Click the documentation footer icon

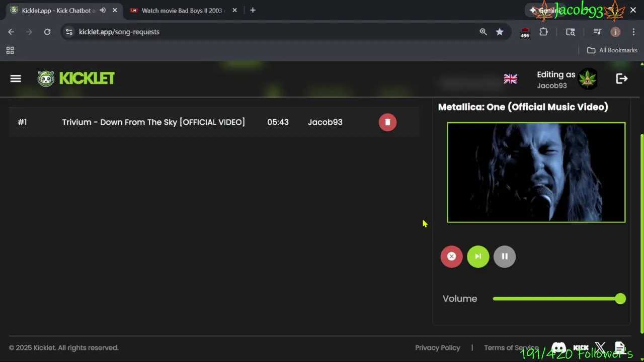pos(620,347)
